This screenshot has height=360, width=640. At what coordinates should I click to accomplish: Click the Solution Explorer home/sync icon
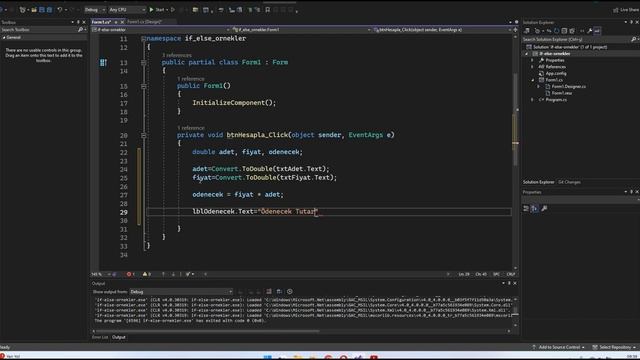(527, 31)
